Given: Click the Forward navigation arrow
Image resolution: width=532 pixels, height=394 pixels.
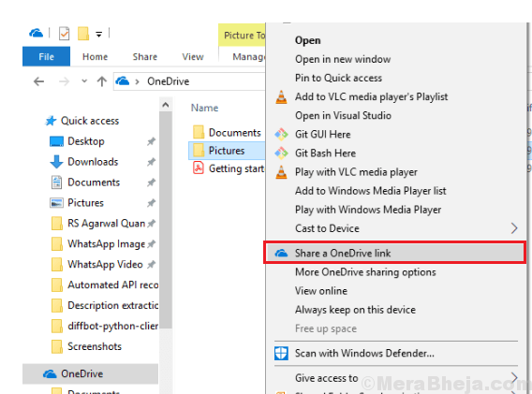Looking at the screenshot, I should coord(64,81).
